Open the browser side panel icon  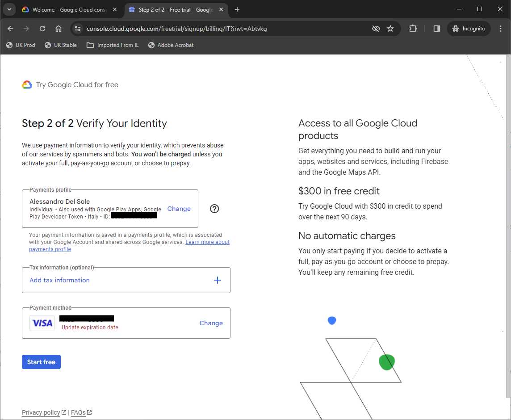(x=436, y=28)
